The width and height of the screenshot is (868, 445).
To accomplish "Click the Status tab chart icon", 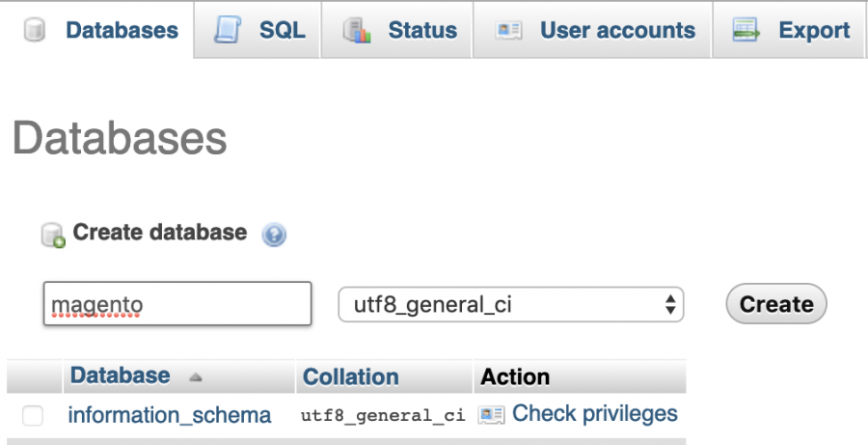I will (x=357, y=31).
